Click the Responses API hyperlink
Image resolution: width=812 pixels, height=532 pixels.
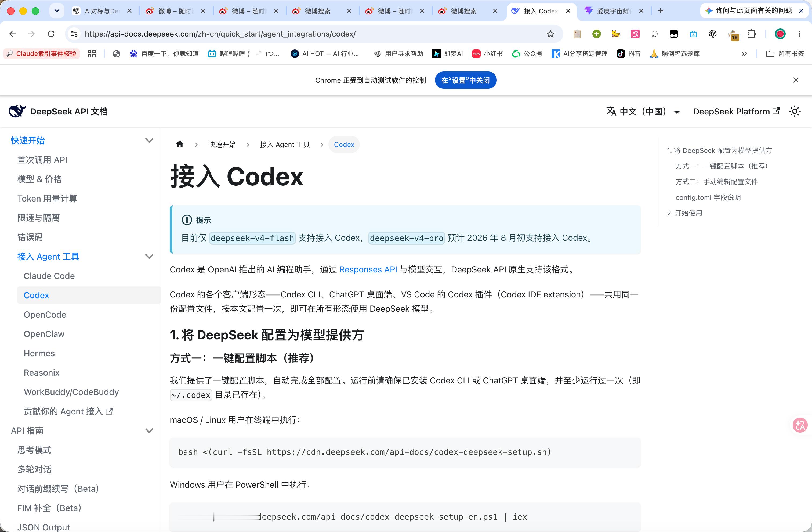368,269
